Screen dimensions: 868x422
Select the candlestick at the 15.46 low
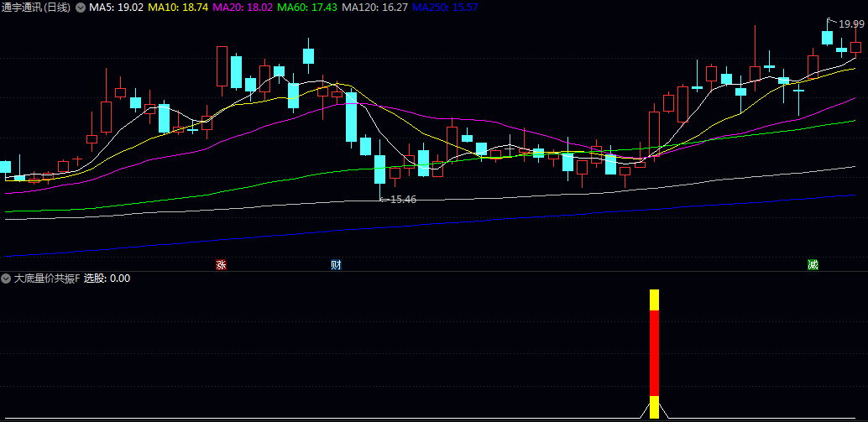coord(379,169)
